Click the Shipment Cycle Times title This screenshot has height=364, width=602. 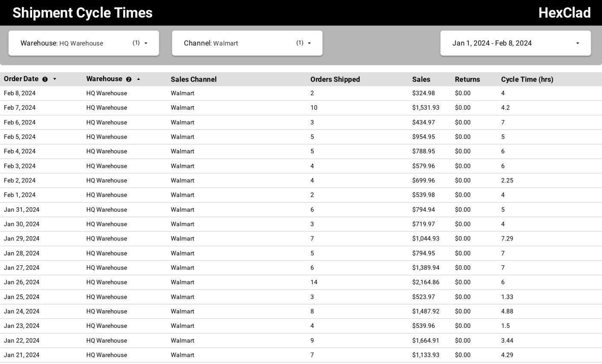click(x=83, y=13)
